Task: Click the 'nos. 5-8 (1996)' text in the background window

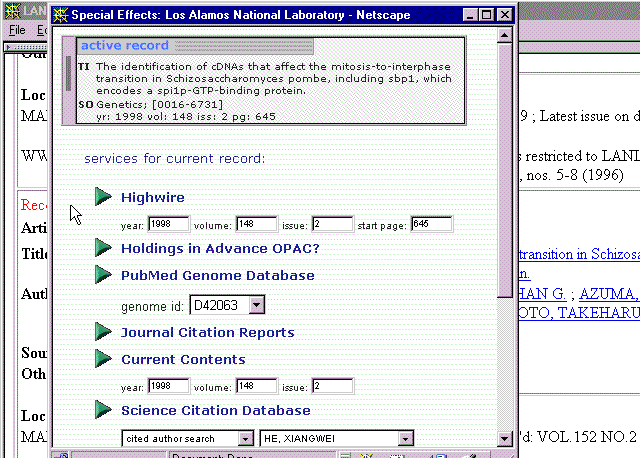Action: (x=575, y=175)
